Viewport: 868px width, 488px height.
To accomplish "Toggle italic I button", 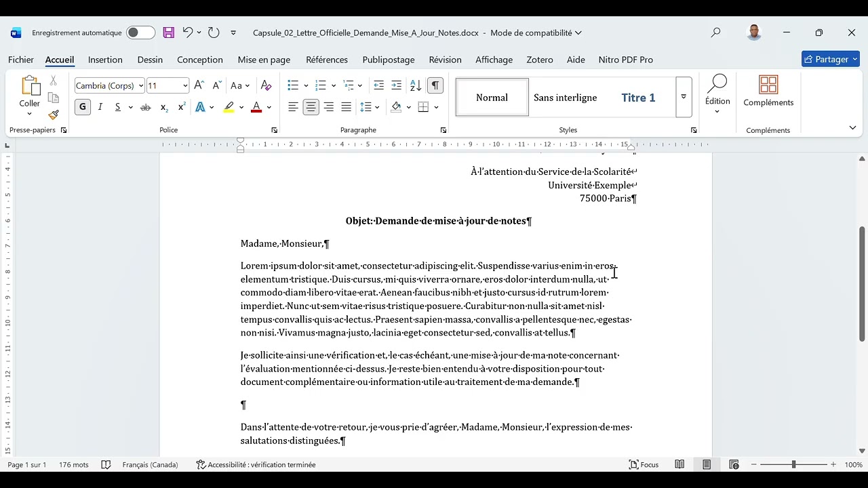I will pos(100,107).
